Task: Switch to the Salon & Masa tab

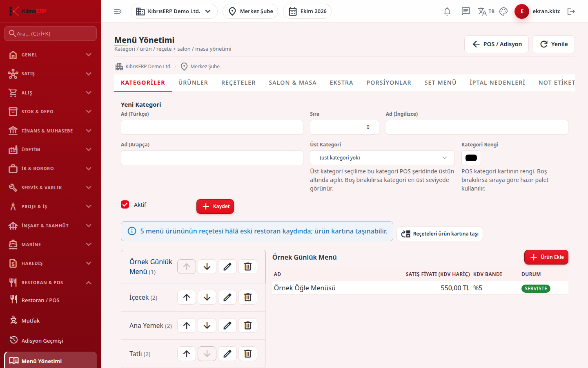Action: (x=293, y=83)
